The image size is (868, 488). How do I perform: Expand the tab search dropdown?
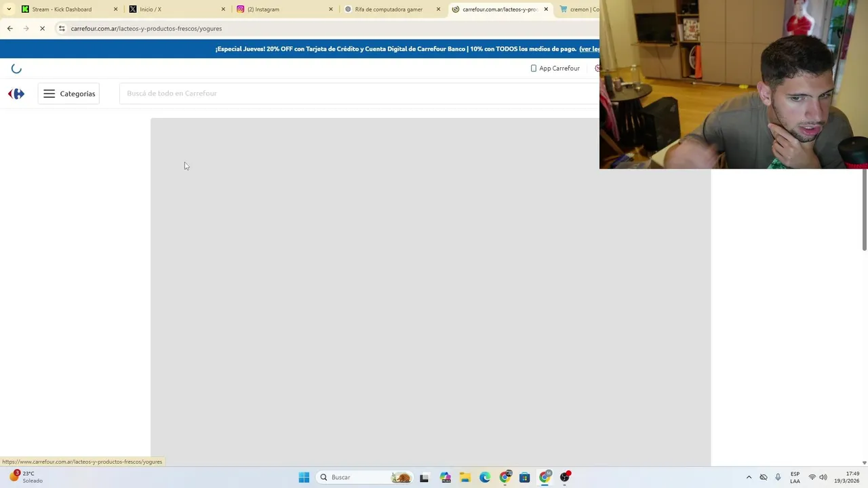coord(9,9)
